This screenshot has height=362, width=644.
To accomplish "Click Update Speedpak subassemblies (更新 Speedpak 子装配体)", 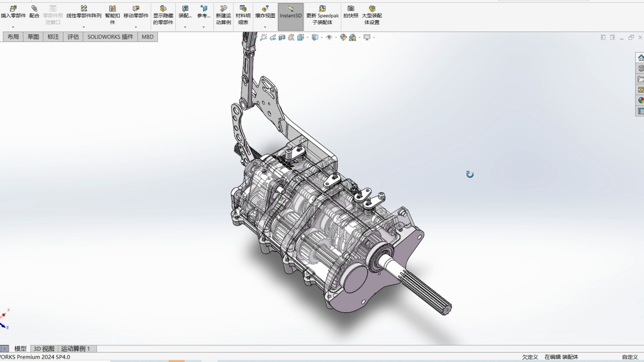I will coord(322,15).
